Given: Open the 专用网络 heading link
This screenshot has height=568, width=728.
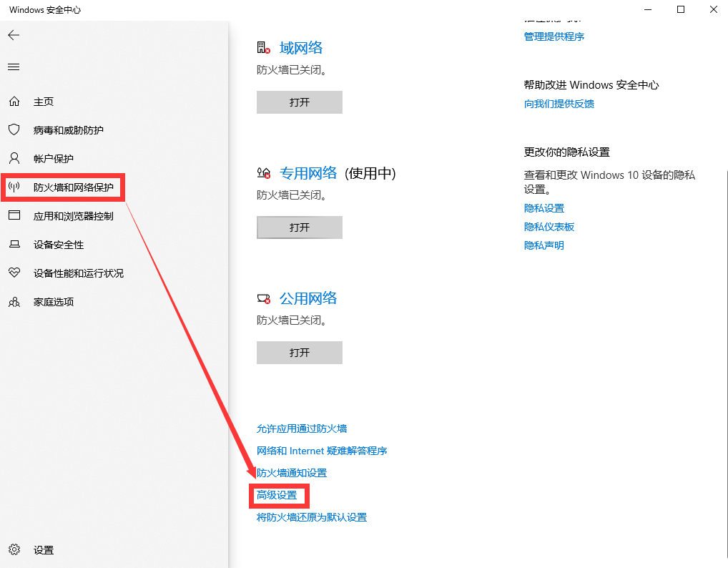Looking at the screenshot, I should (308, 173).
